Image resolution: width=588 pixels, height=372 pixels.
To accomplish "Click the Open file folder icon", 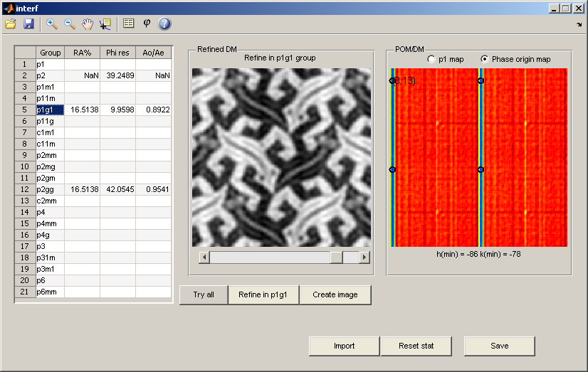I will pos(11,23).
